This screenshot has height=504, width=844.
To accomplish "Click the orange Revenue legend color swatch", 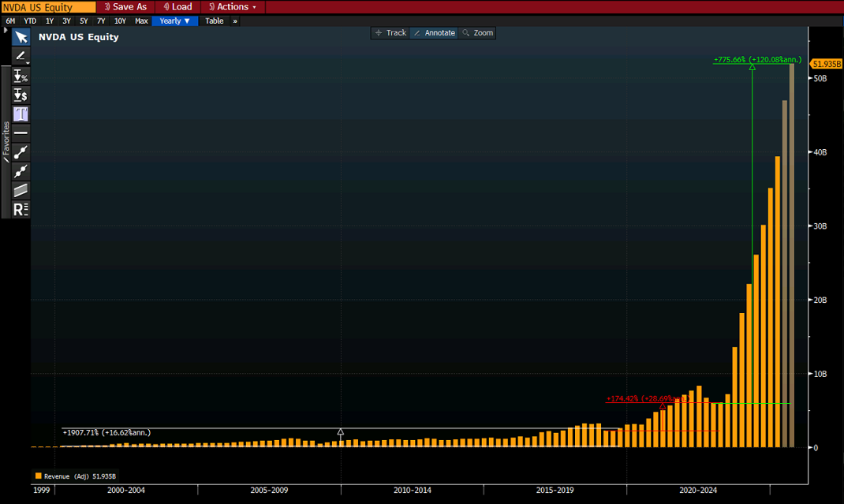I will click(38, 476).
